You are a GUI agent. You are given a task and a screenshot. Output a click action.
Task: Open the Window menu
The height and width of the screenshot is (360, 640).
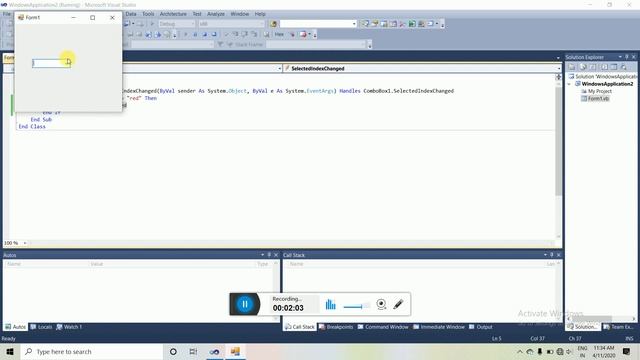coord(240,14)
